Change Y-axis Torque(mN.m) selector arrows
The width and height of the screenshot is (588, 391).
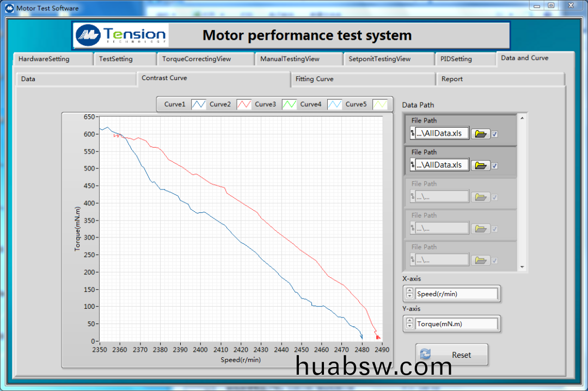(x=409, y=324)
